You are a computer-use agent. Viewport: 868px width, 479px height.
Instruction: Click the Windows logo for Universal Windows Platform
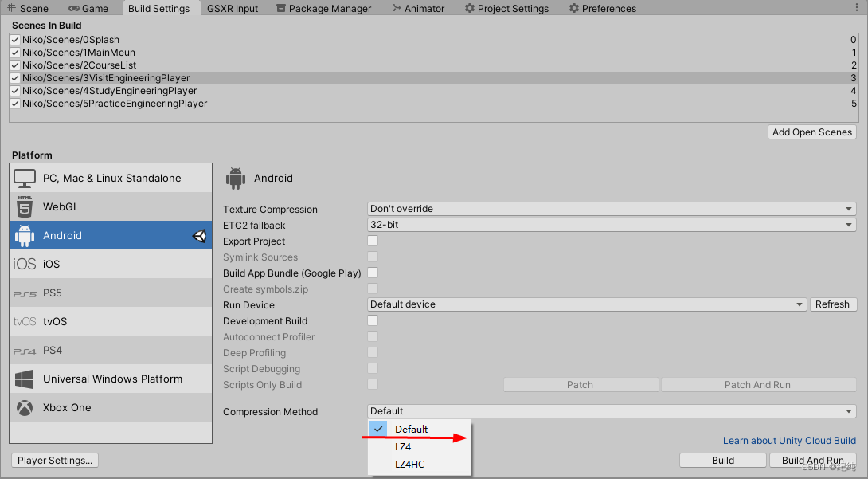(x=25, y=379)
